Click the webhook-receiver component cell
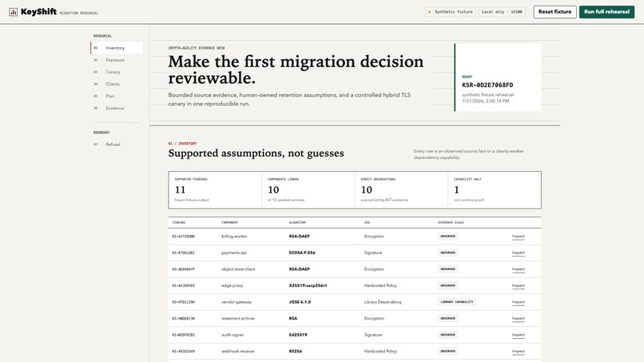Screen dimensions: 644x362 coord(238,352)
